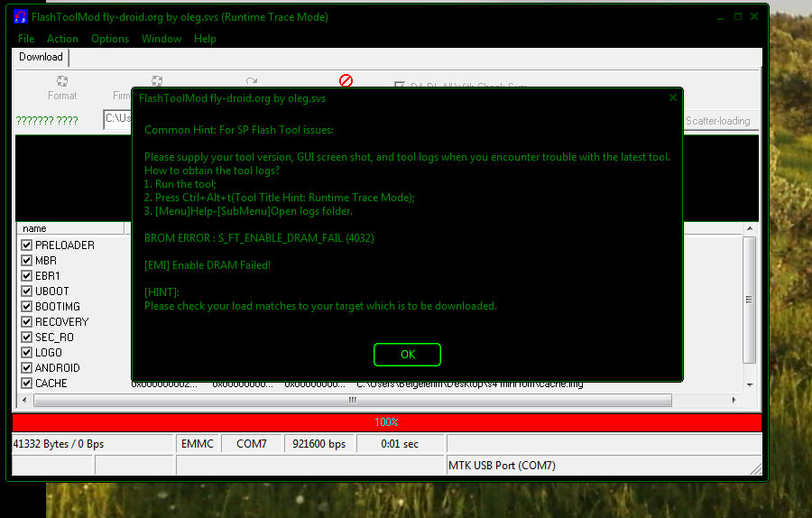Toggle the UBOOT partition checkbox
This screenshot has width=812, height=518.
[x=26, y=291]
